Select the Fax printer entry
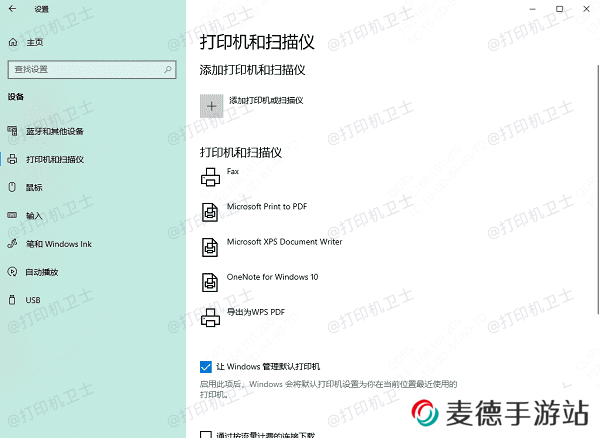The image size is (600, 438). pyautogui.click(x=233, y=171)
